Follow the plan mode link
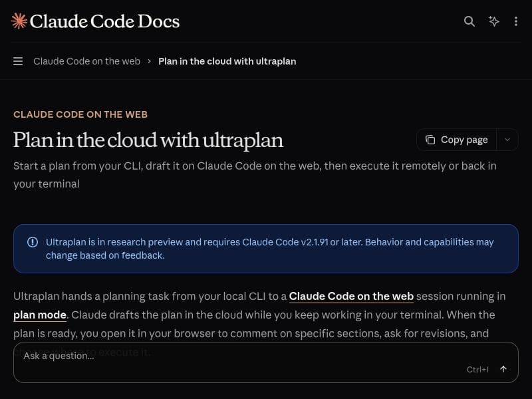 click(x=39, y=315)
